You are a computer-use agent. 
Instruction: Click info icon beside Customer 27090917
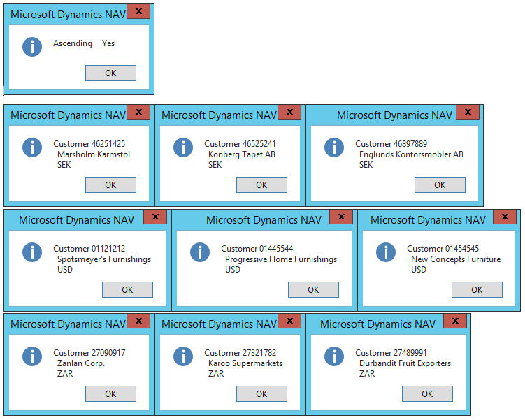(32, 356)
